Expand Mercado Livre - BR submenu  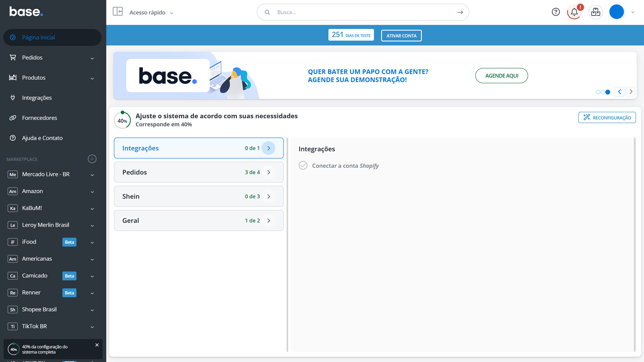[x=92, y=175]
